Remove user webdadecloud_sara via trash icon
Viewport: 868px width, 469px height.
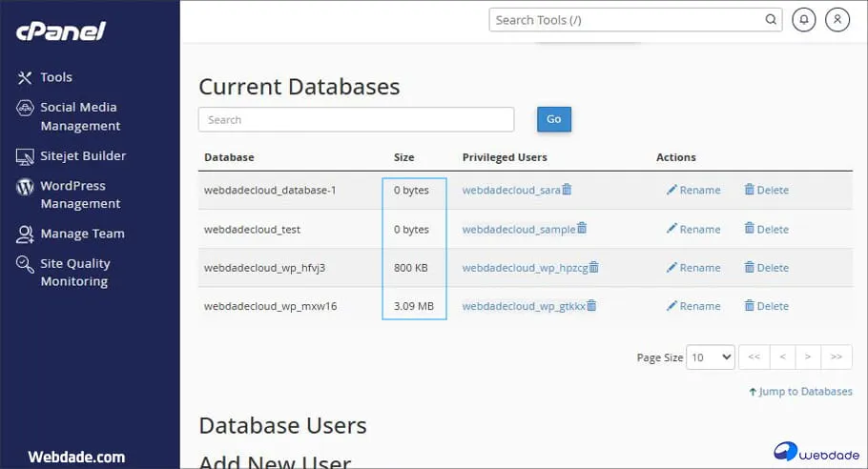(x=567, y=189)
